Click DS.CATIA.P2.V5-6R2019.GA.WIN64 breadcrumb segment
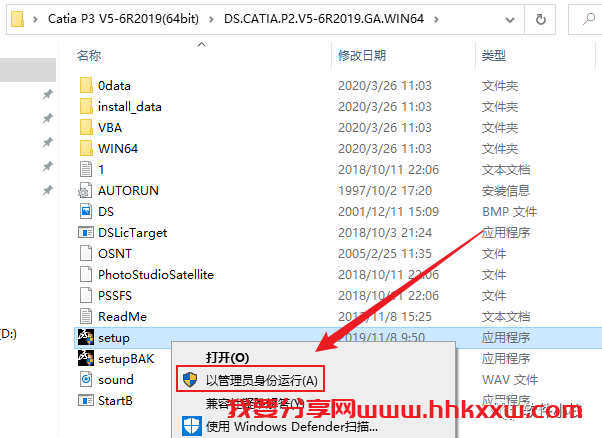The image size is (602, 438). click(x=324, y=19)
